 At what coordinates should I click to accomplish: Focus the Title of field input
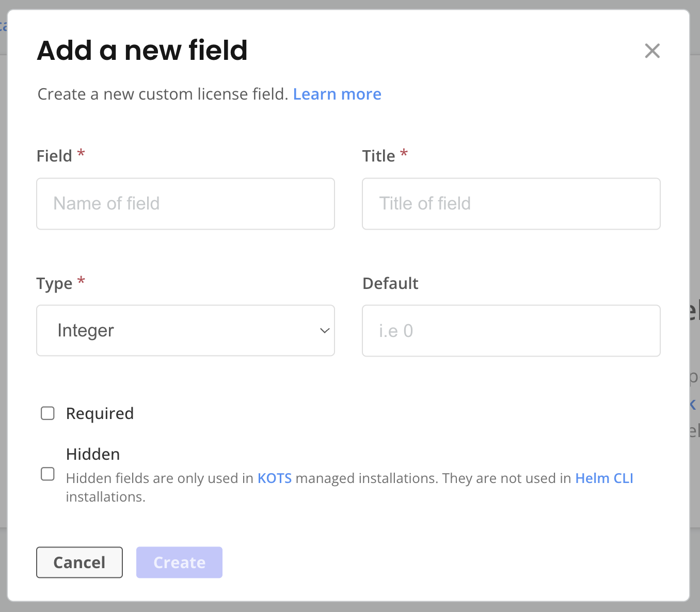[511, 203]
